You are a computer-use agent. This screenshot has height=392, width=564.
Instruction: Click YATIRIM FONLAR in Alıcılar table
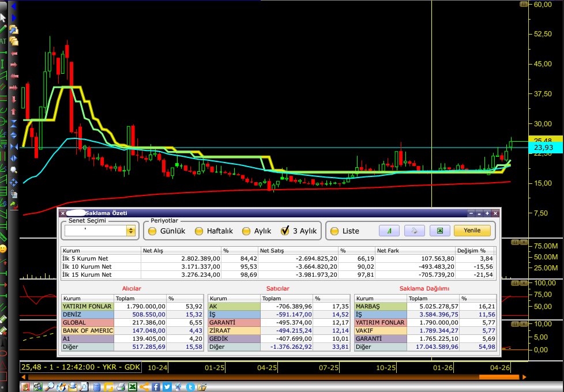88,307
